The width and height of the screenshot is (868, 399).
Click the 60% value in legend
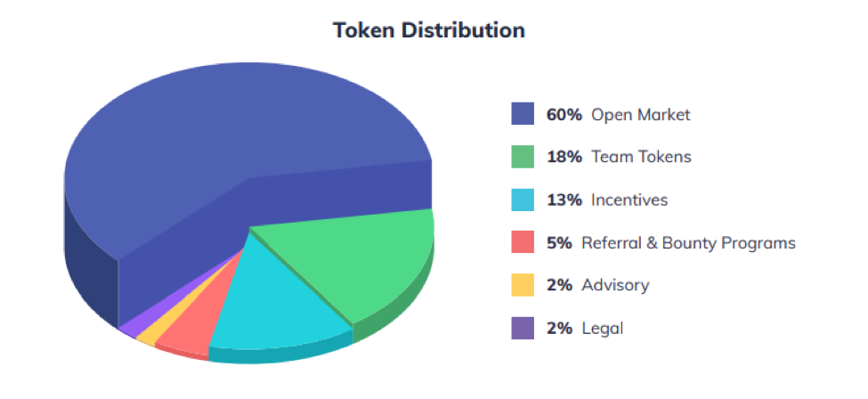[564, 115]
